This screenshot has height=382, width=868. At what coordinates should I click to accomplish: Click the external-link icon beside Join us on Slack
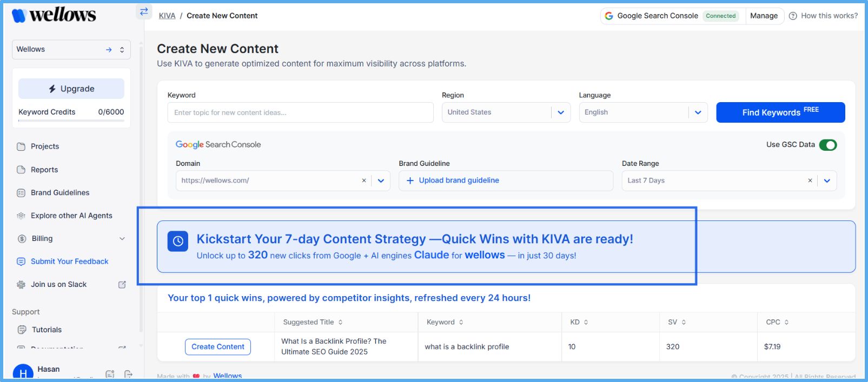[x=122, y=285]
